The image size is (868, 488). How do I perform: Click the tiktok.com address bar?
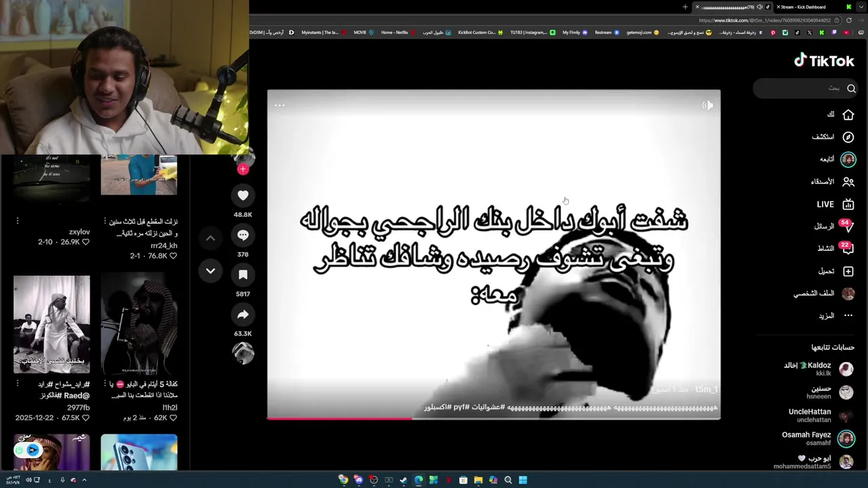point(765,20)
